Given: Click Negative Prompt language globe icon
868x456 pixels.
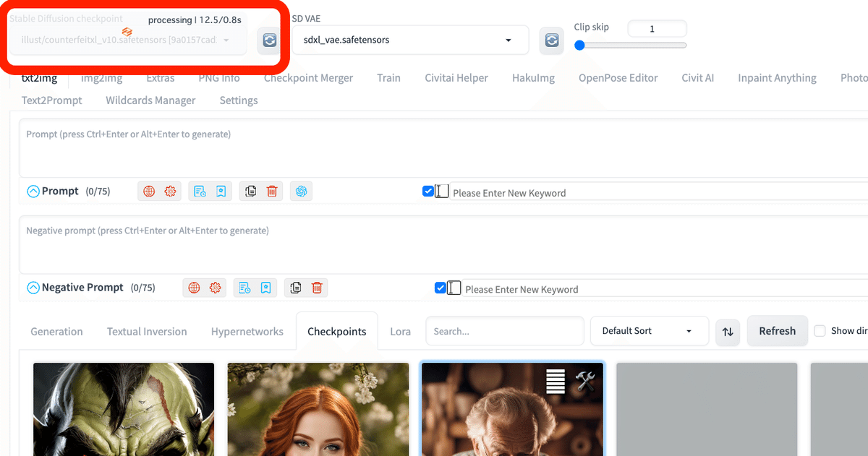Looking at the screenshot, I should point(194,288).
